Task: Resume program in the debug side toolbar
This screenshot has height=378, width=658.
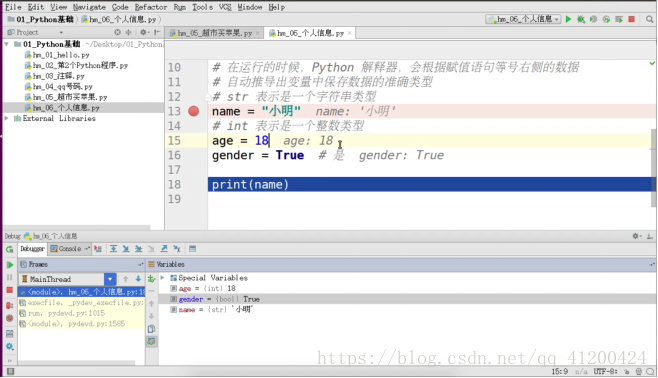Action: (x=10, y=265)
